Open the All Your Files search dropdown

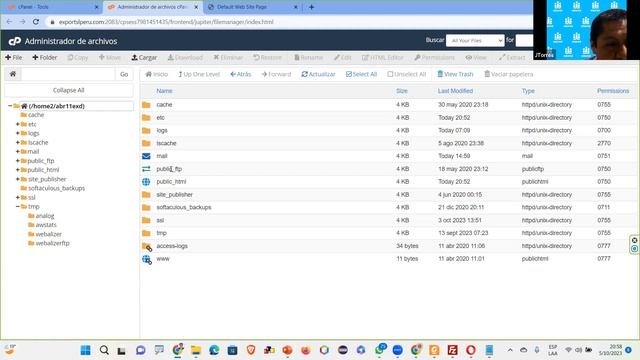pos(475,40)
